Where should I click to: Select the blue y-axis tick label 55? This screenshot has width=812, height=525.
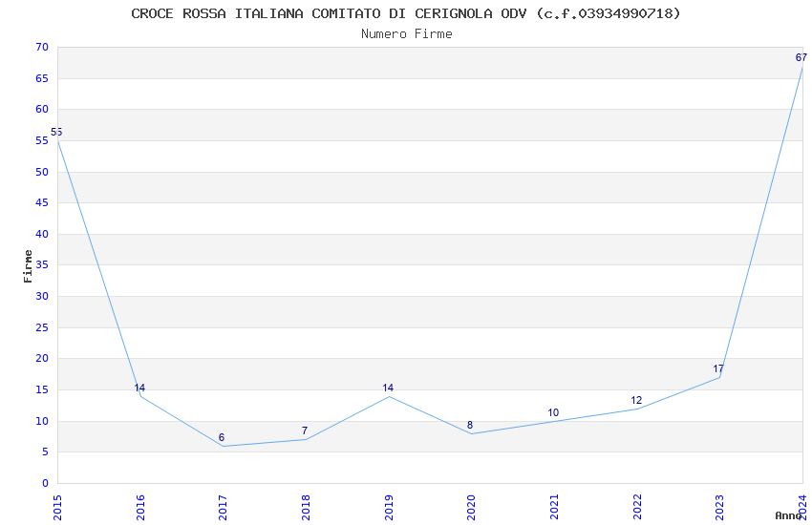pyautogui.click(x=42, y=140)
